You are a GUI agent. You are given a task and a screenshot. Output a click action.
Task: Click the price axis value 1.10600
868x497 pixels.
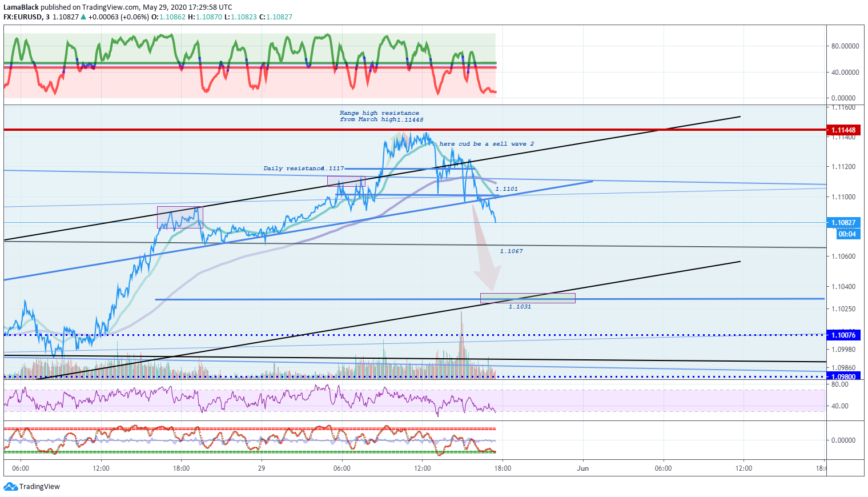843,256
